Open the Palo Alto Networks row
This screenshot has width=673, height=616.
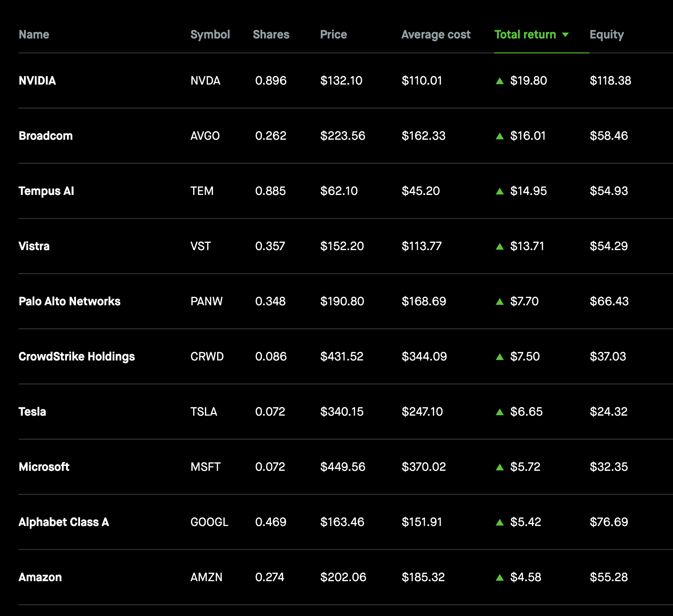coord(346,301)
